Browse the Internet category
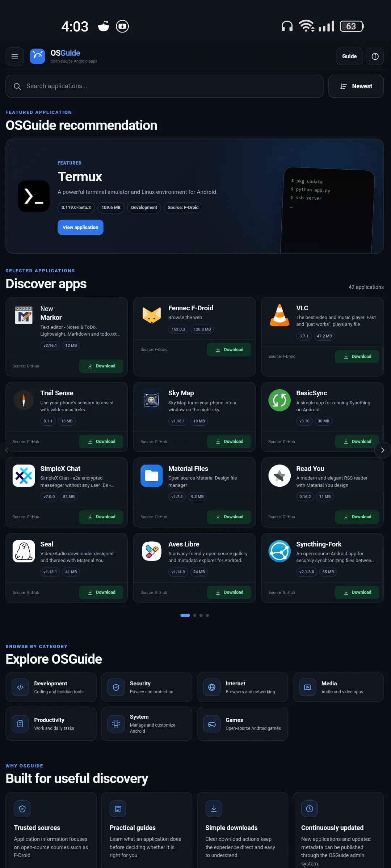 [x=243, y=688]
